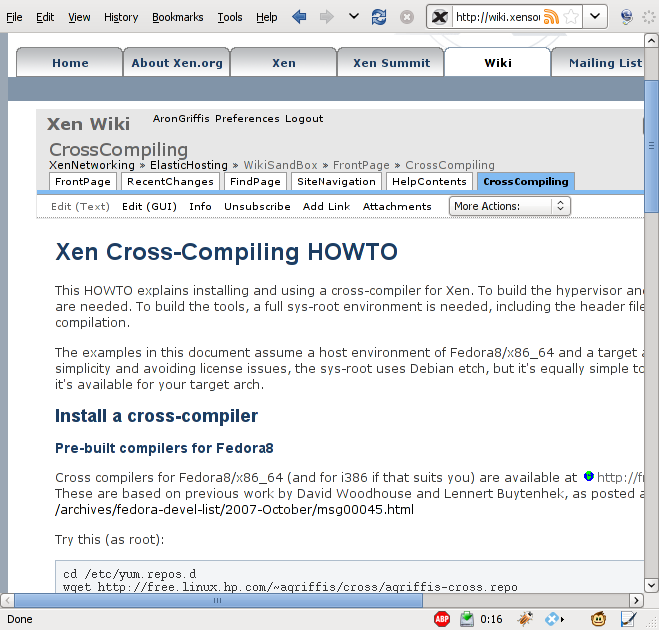Click Edit (GUI) action
659x630 pixels.
click(x=149, y=206)
